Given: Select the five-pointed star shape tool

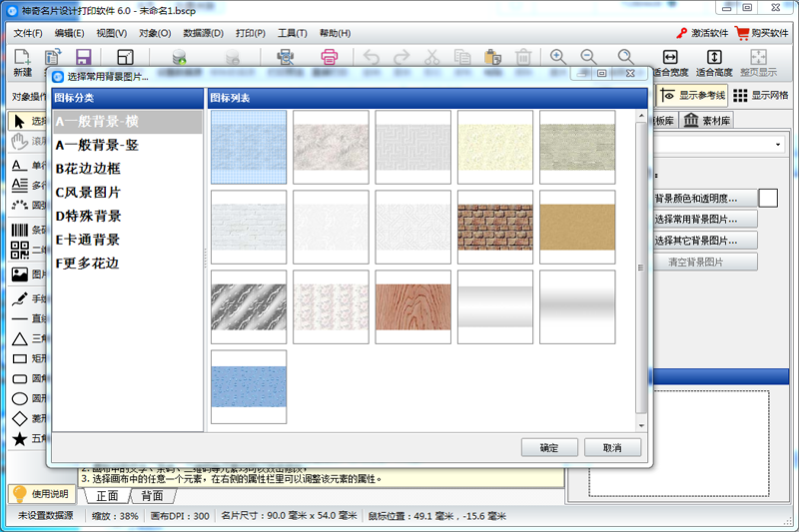Looking at the screenshot, I should click(x=20, y=438).
